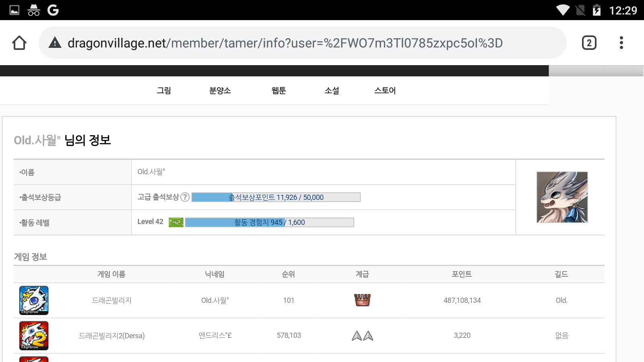
Task: Open the 스토어 menu item
Action: pyautogui.click(x=385, y=90)
